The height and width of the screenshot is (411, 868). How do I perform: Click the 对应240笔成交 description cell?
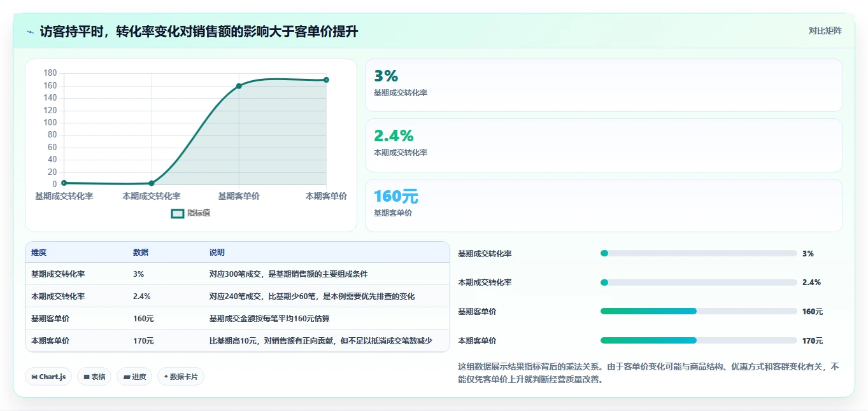click(x=313, y=296)
